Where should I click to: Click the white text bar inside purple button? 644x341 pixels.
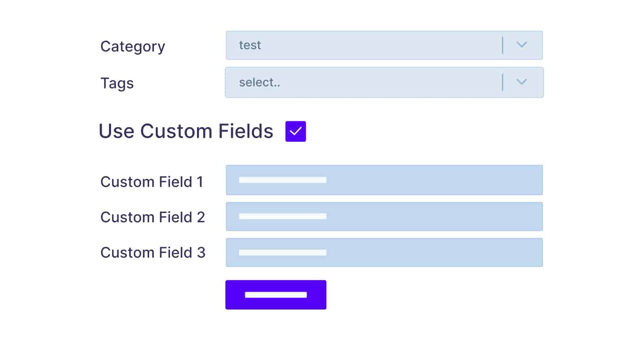click(276, 295)
